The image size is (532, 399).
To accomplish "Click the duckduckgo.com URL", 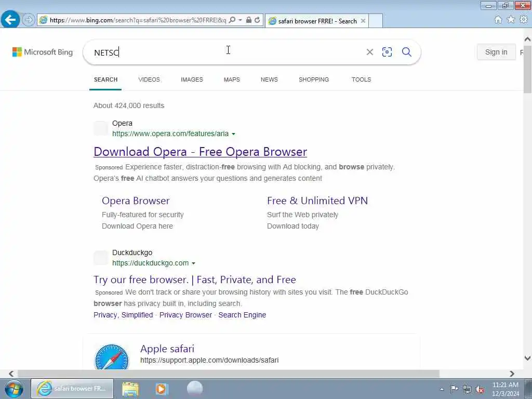I will (x=150, y=263).
